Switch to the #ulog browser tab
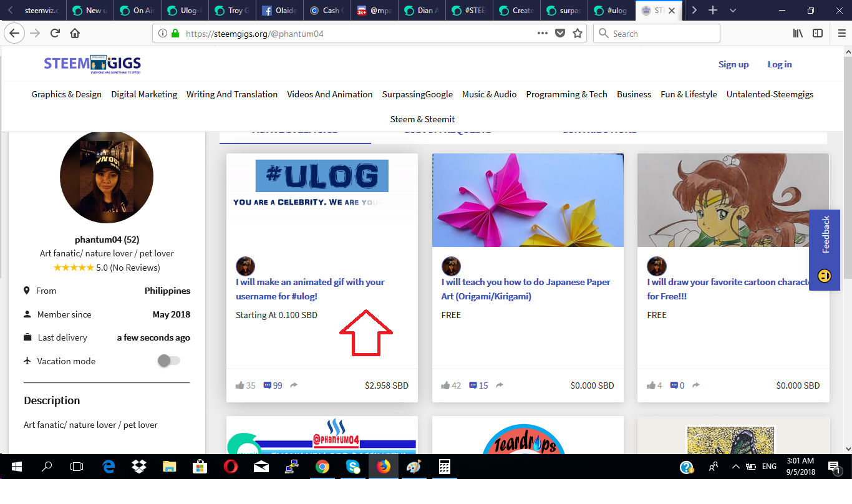Viewport: 852px width, 504px height. click(611, 11)
